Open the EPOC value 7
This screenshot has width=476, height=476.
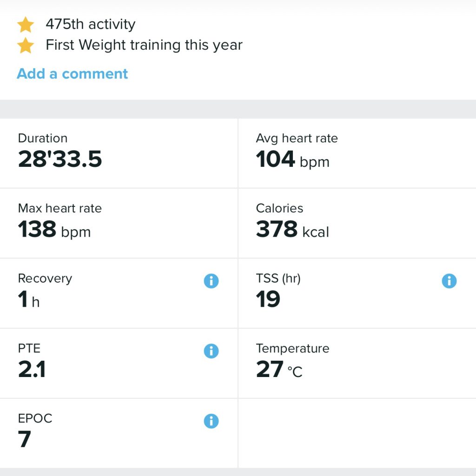pos(25,440)
